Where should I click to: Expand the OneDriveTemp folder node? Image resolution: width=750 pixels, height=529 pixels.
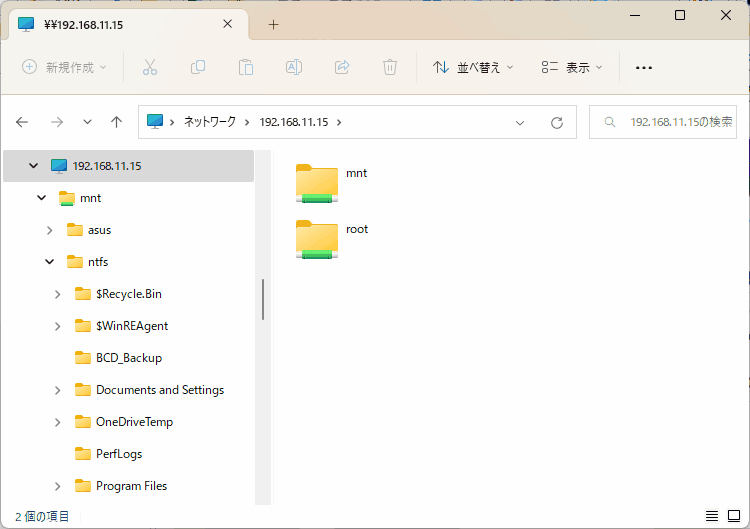tap(57, 422)
